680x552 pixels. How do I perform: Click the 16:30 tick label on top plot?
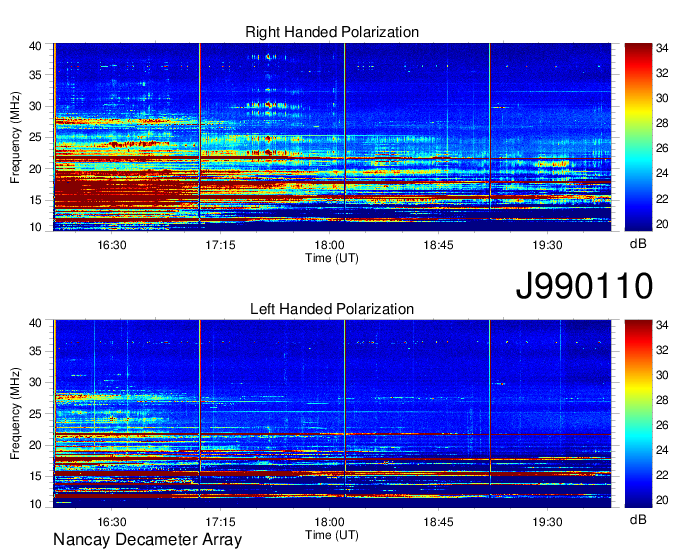pos(111,245)
